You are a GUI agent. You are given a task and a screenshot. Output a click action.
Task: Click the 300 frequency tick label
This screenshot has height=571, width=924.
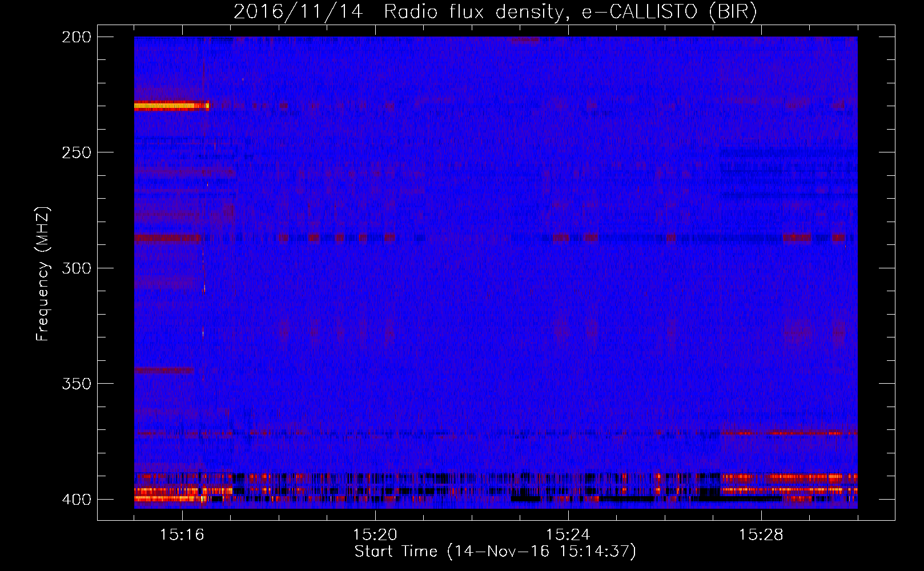pyautogui.click(x=76, y=268)
